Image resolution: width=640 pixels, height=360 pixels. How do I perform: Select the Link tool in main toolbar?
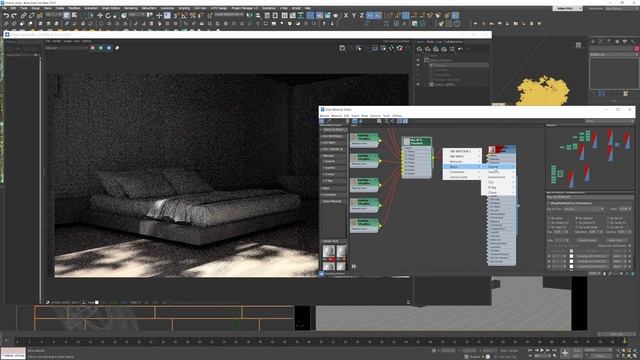pos(24,16)
